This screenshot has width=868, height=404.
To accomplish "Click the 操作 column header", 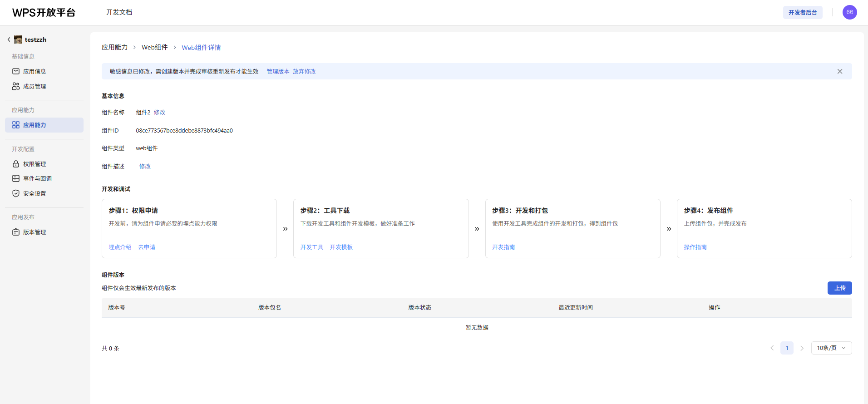I will point(715,307).
